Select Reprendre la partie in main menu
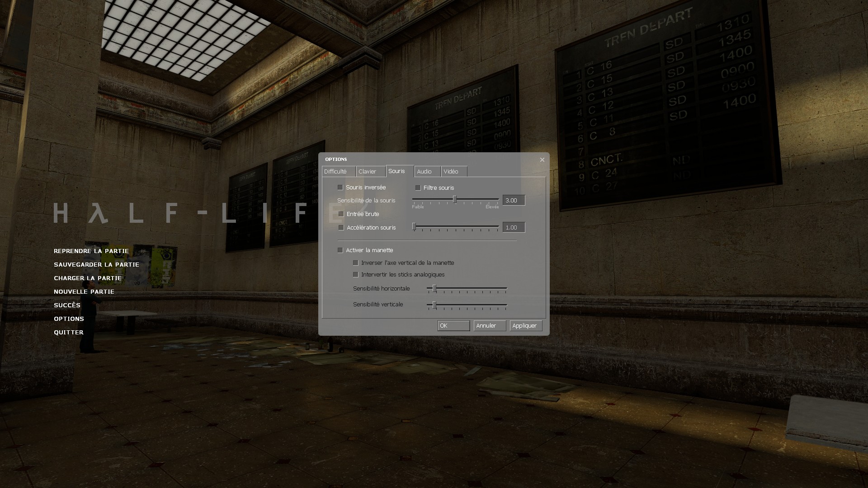Image resolution: width=868 pixels, height=488 pixels. [91, 251]
